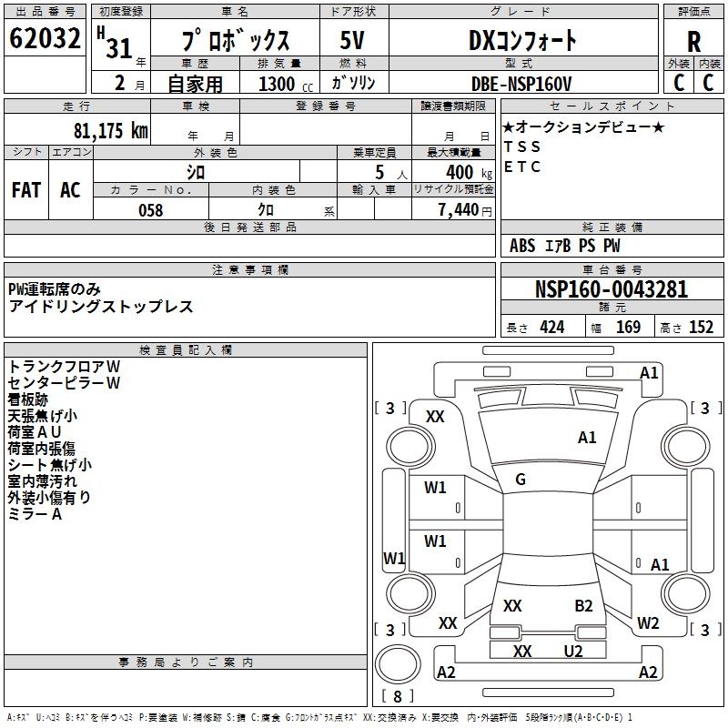
Task: Select the B2 damage mark on rear
Action: 583,606
